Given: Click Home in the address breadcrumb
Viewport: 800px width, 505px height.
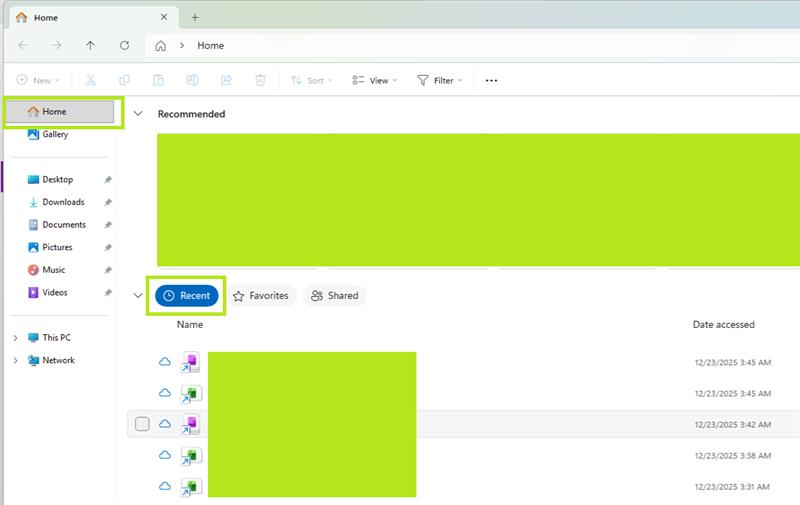Looking at the screenshot, I should 211,45.
